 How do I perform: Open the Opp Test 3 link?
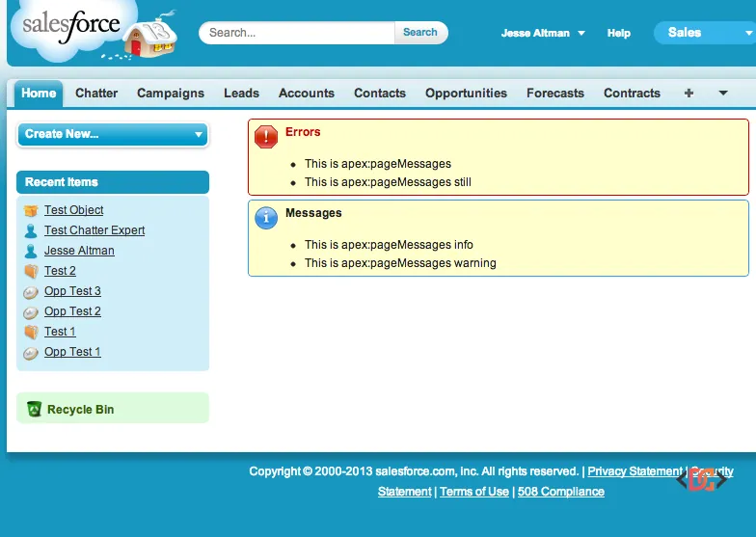(73, 291)
